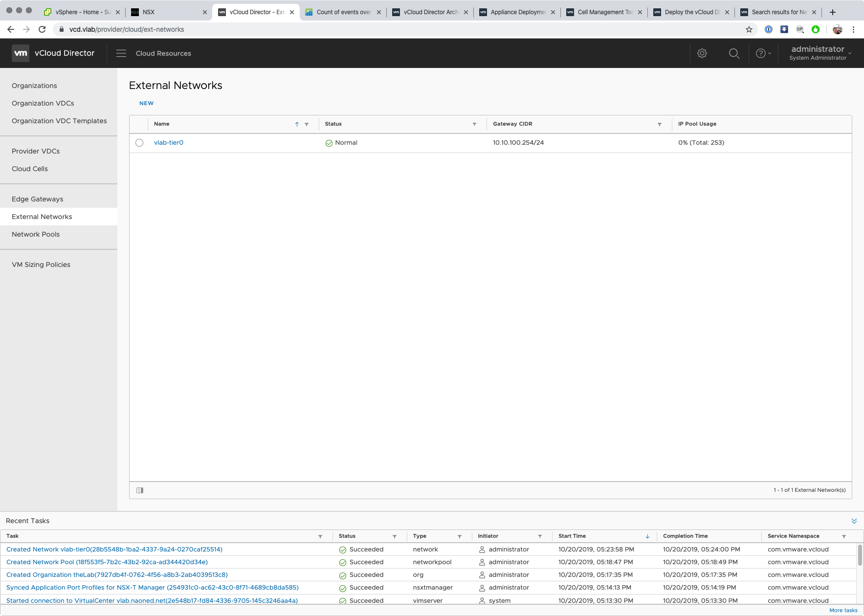Click the Name column sort arrow
864x616 pixels.
pyautogui.click(x=297, y=124)
